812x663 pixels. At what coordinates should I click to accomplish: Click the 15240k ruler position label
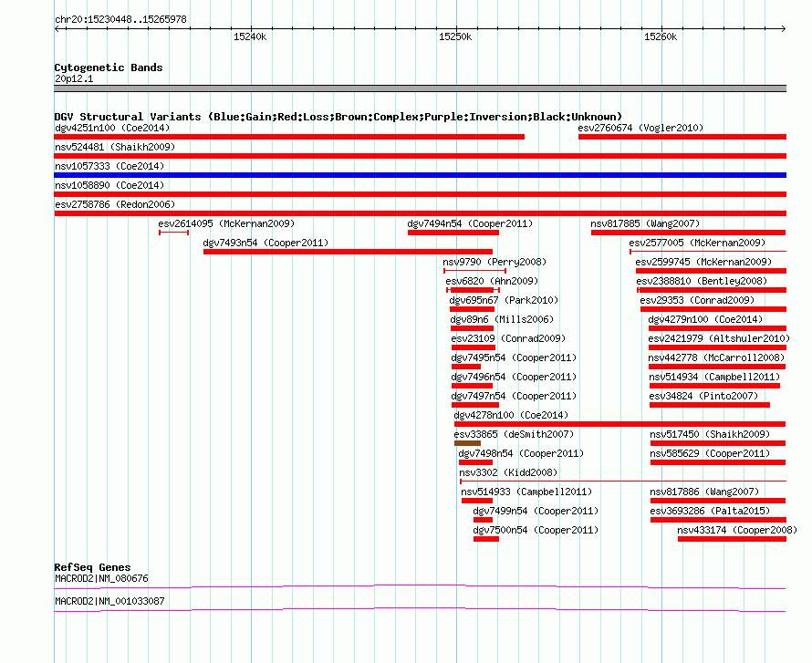[x=250, y=36]
